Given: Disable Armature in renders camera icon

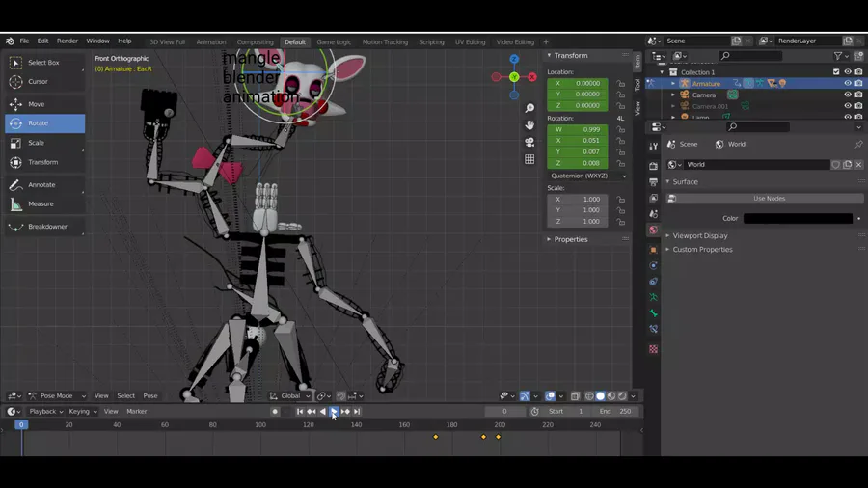Looking at the screenshot, I should point(858,84).
